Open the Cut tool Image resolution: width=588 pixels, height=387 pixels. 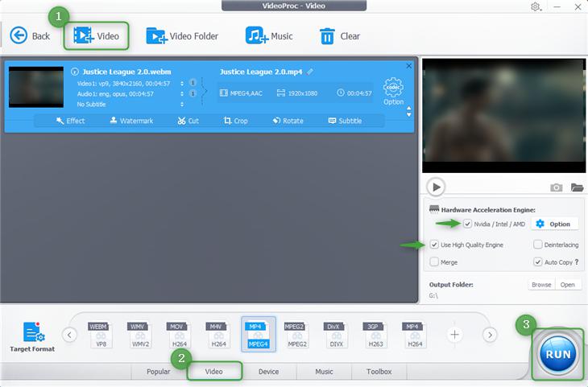point(188,121)
